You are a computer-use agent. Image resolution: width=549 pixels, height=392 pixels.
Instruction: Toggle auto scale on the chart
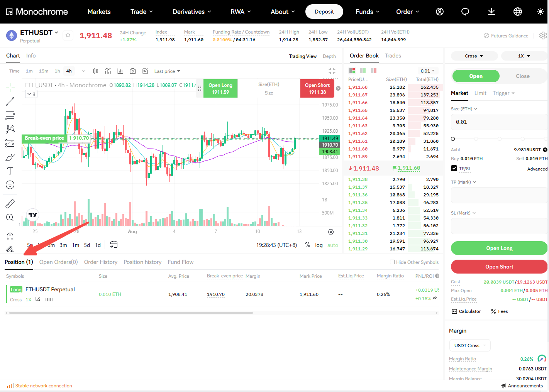point(333,245)
